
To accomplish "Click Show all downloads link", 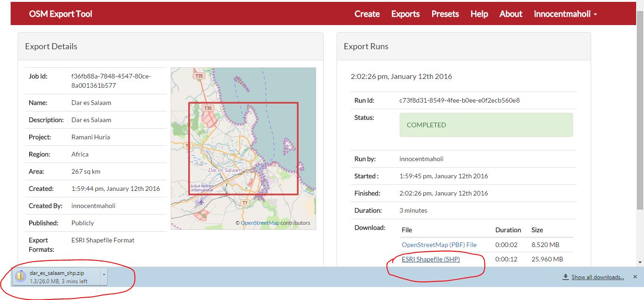I will (597, 277).
